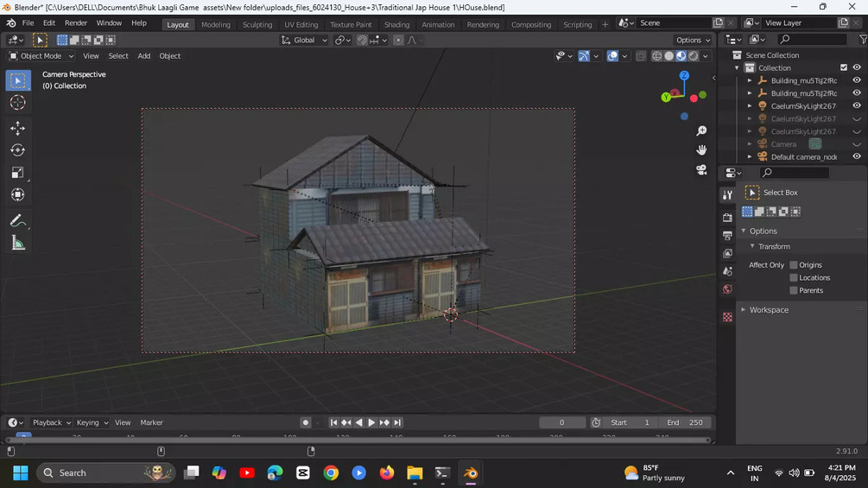Toggle camera view icon in viewport

click(701, 170)
